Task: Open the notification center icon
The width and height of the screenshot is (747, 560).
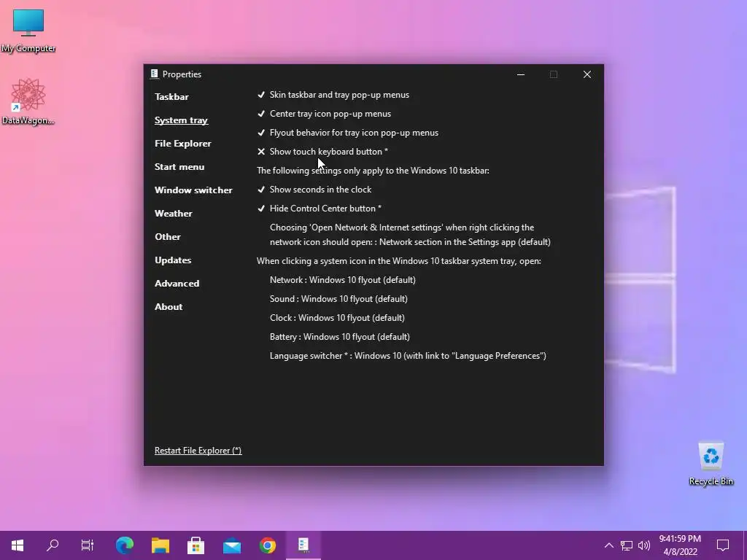Action: coord(723,545)
